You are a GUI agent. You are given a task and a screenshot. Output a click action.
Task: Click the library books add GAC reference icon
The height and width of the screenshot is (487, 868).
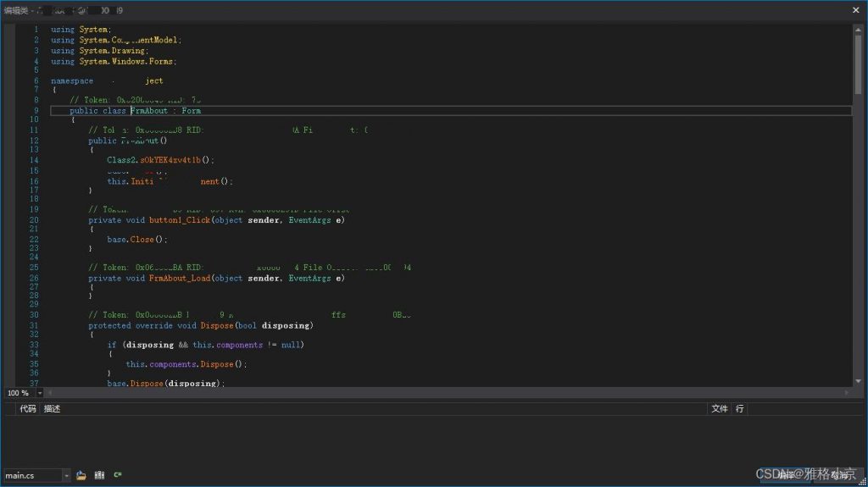coord(100,475)
